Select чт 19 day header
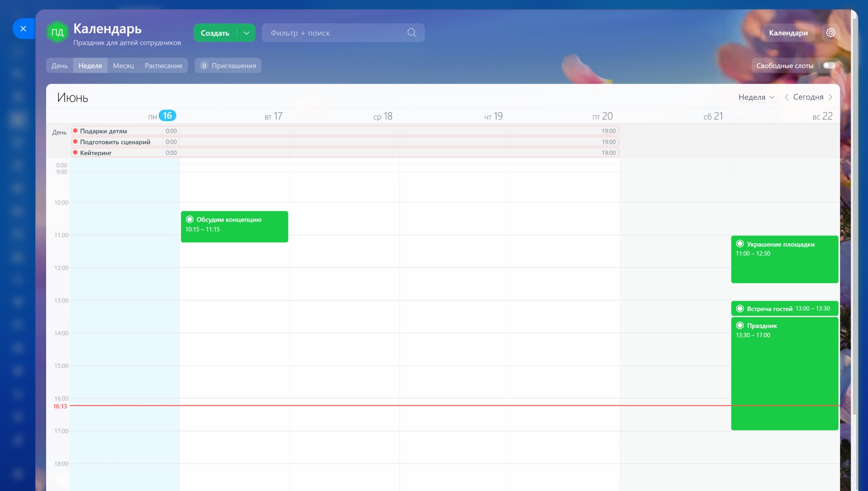This screenshot has height=491, width=868. (x=493, y=116)
